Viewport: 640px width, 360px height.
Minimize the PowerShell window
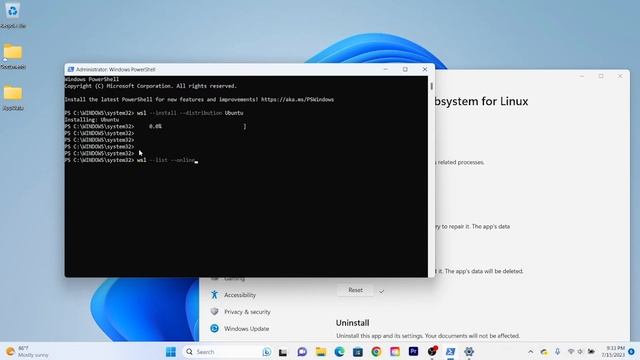tap(386, 69)
